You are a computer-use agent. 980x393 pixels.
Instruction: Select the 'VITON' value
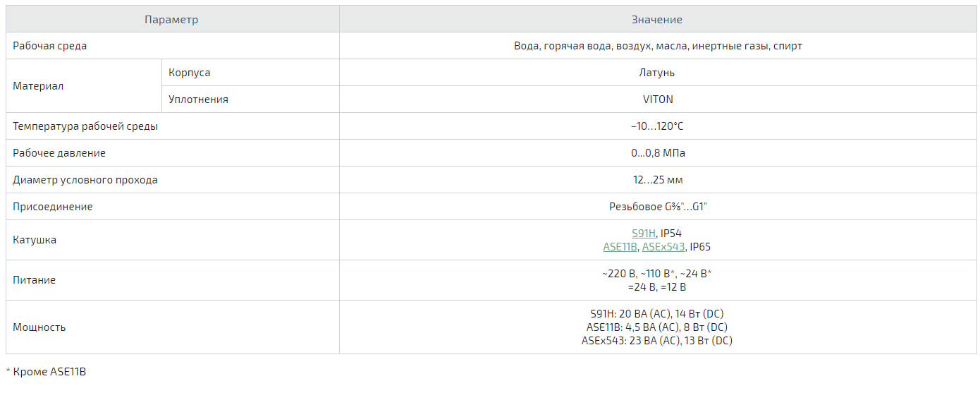click(x=657, y=99)
